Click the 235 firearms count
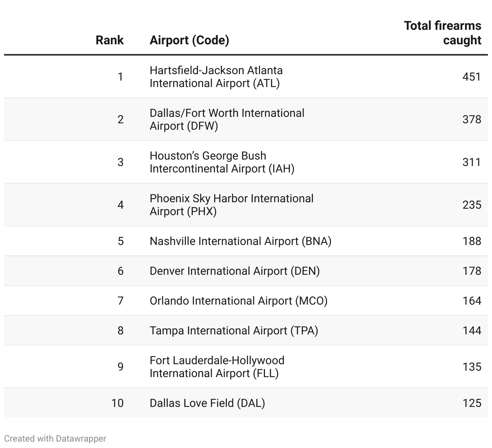Screen dimensions: 492x448 [x=471, y=205]
